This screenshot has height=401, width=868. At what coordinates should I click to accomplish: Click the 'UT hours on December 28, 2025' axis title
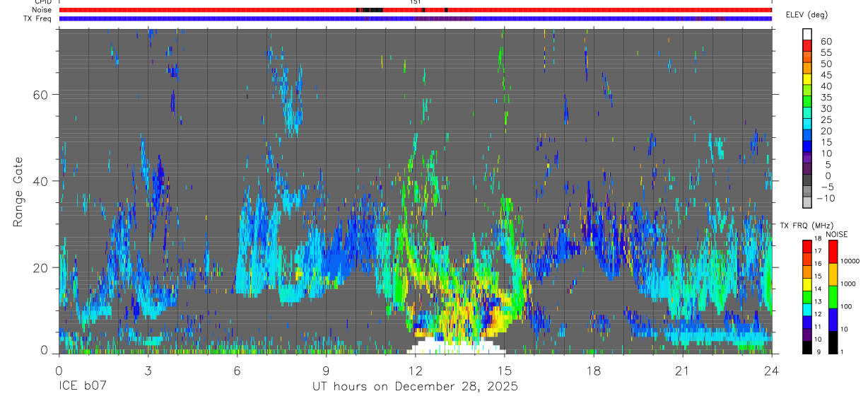pos(415,387)
